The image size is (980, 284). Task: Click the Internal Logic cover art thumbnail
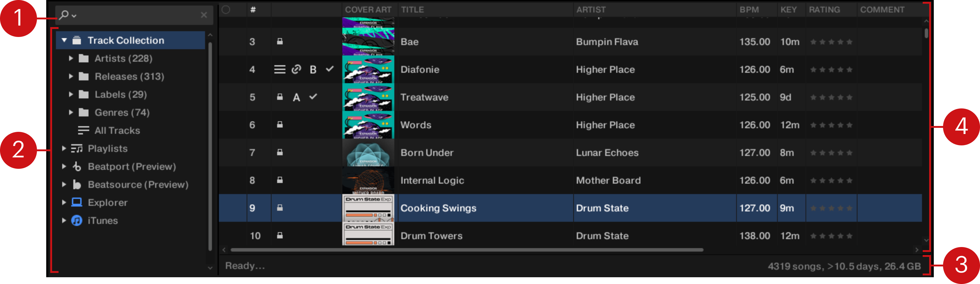(x=368, y=180)
